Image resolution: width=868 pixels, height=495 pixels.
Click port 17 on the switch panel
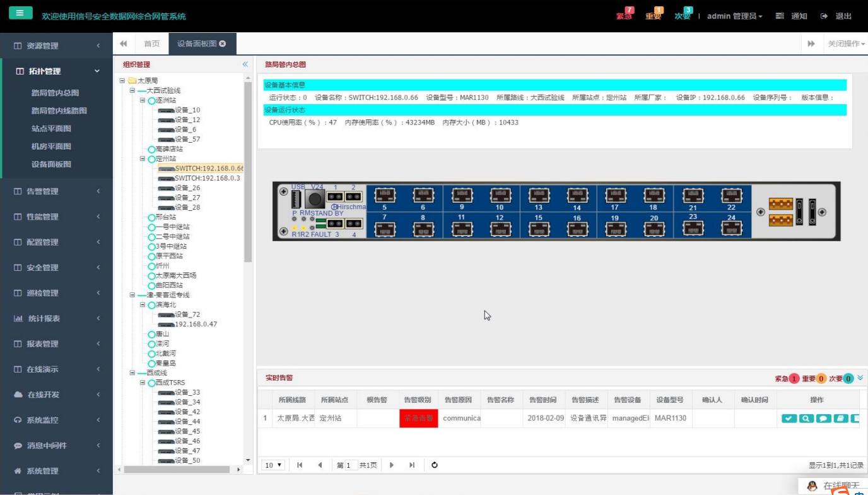(x=616, y=194)
